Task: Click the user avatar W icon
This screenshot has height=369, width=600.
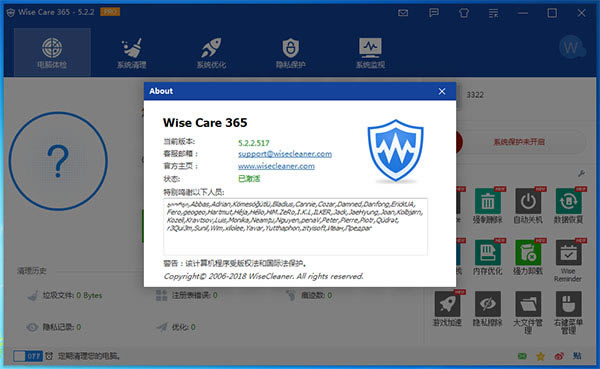Action: pyautogui.click(x=572, y=47)
